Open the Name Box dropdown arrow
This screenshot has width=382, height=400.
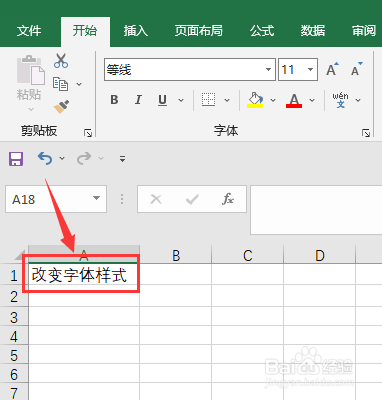96,198
